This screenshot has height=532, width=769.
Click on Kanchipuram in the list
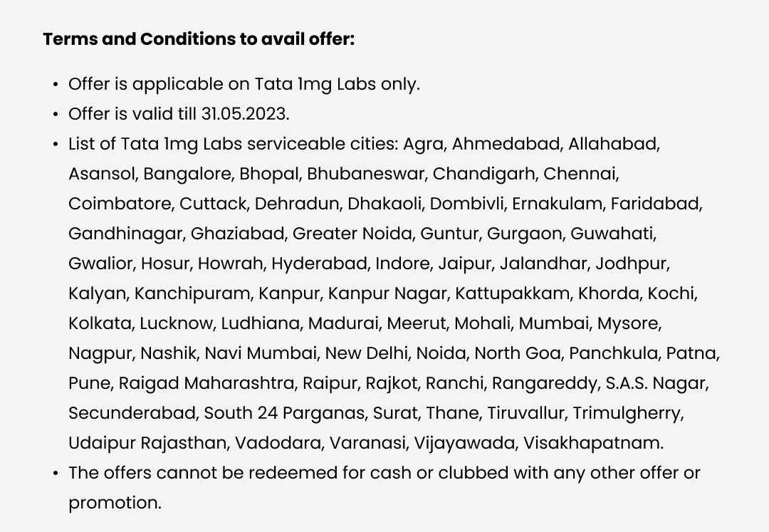(x=192, y=293)
